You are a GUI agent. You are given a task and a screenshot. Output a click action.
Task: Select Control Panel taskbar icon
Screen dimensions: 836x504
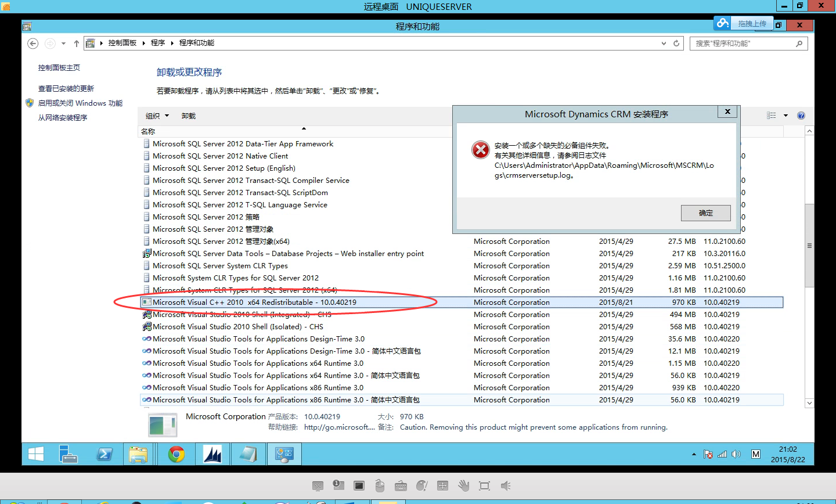(x=284, y=454)
